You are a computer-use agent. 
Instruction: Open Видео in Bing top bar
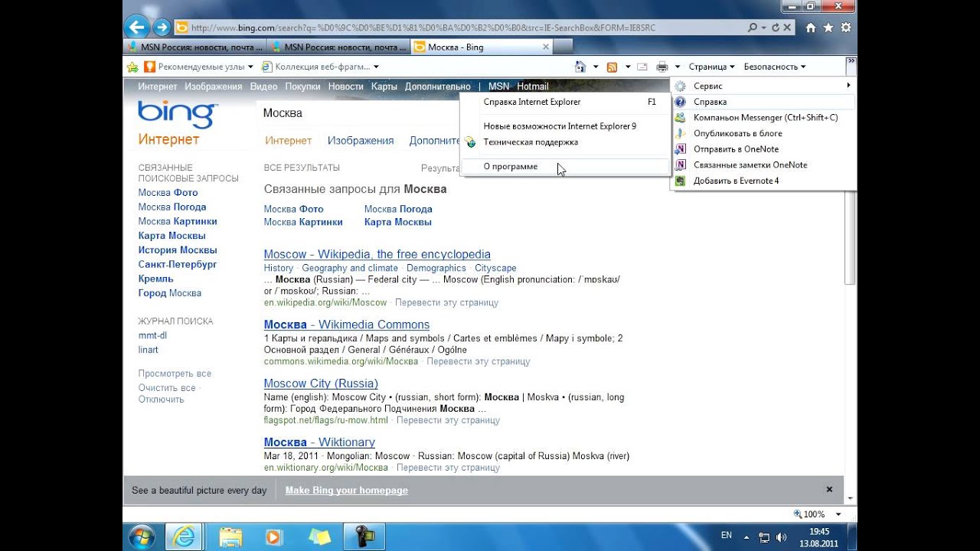(x=263, y=86)
